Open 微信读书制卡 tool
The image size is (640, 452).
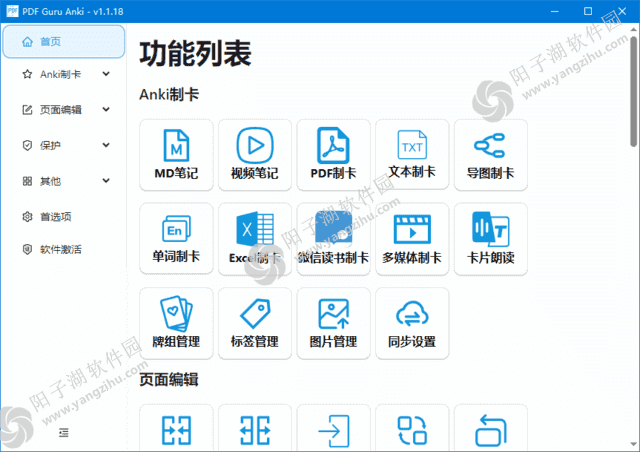[x=333, y=239]
